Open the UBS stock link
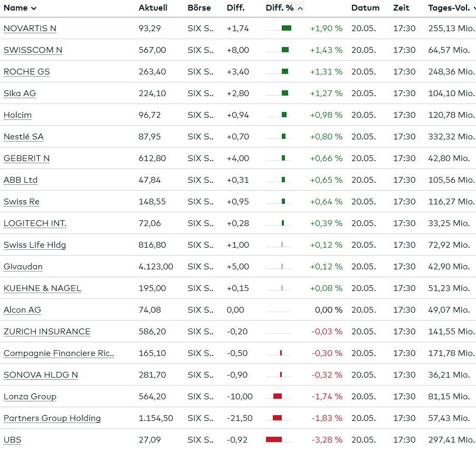Image resolution: width=476 pixels, height=450 pixels. (x=13, y=439)
